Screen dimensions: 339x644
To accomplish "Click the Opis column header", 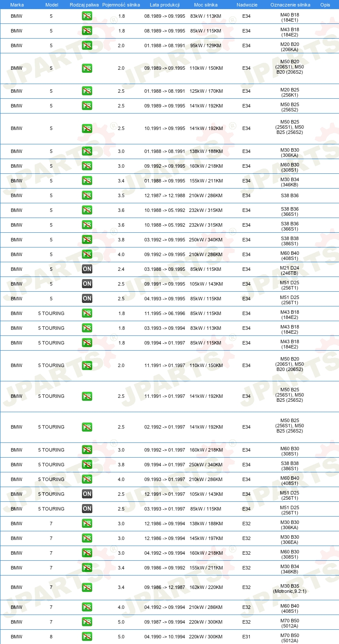I will (325, 4).
